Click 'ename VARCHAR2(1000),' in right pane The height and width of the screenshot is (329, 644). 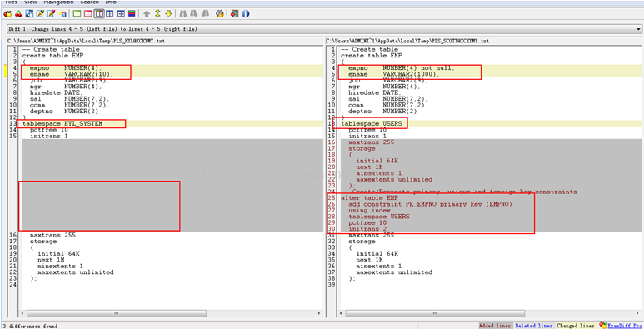tap(393, 74)
